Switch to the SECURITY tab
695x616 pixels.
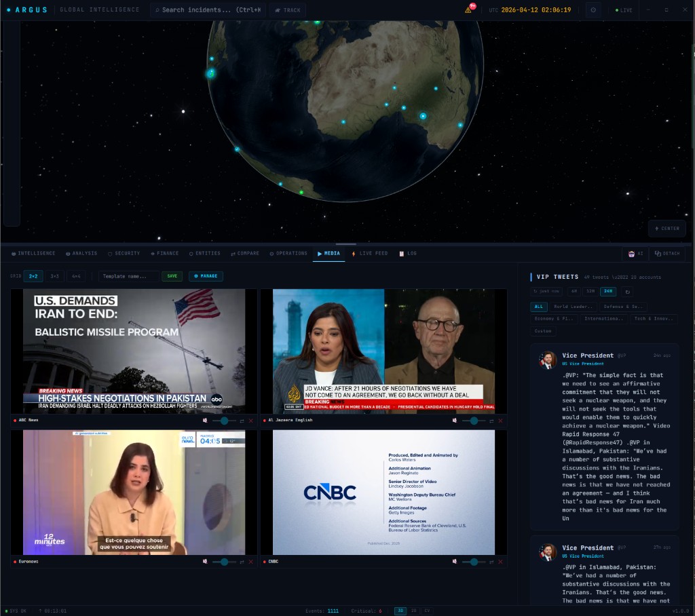point(124,254)
